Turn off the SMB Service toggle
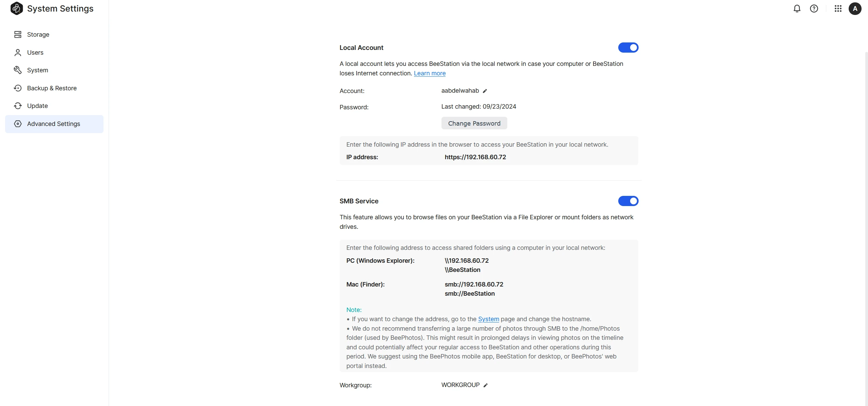 click(628, 201)
